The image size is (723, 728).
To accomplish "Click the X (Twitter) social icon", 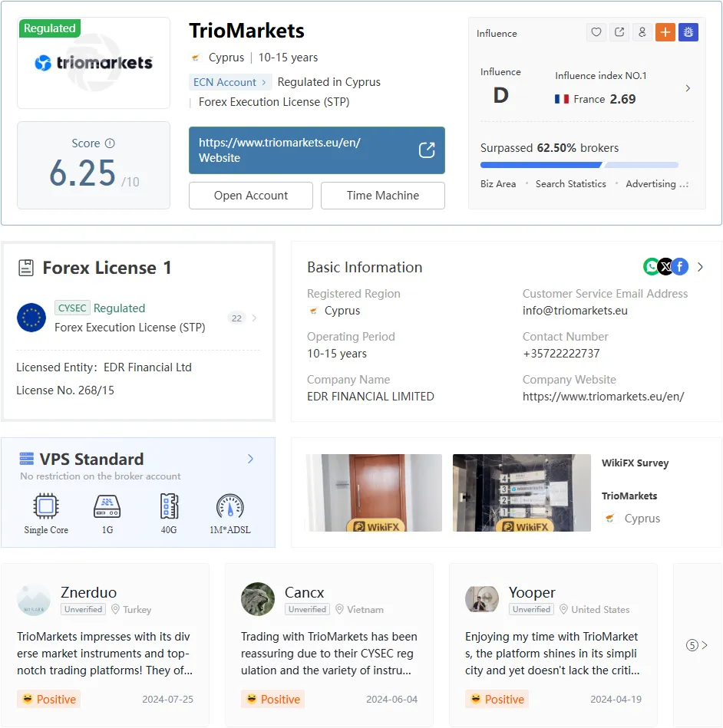I will [x=666, y=266].
